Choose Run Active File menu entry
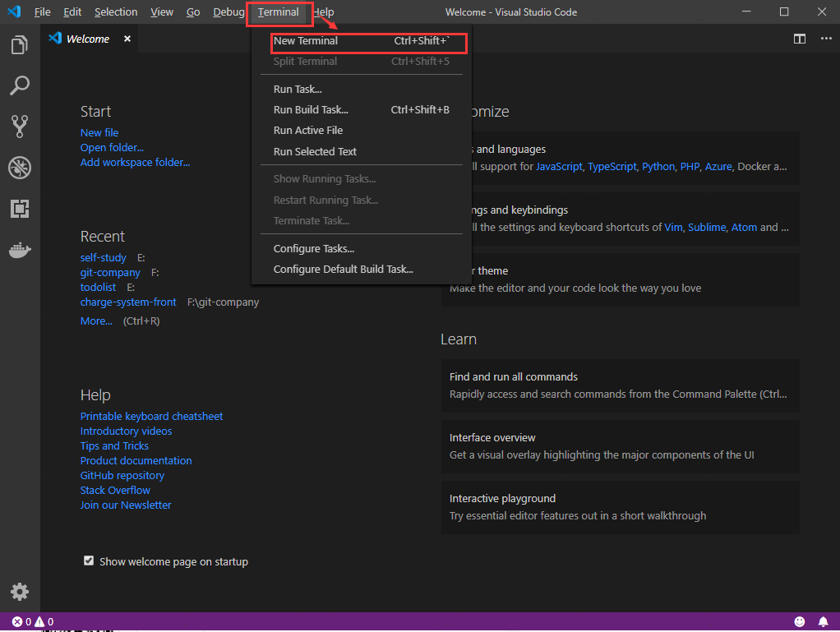This screenshot has width=840, height=632. click(x=362, y=130)
